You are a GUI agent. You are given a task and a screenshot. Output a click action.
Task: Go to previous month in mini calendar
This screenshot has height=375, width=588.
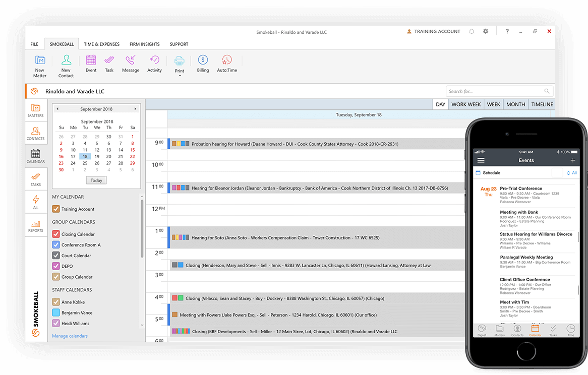(x=57, y=109)
